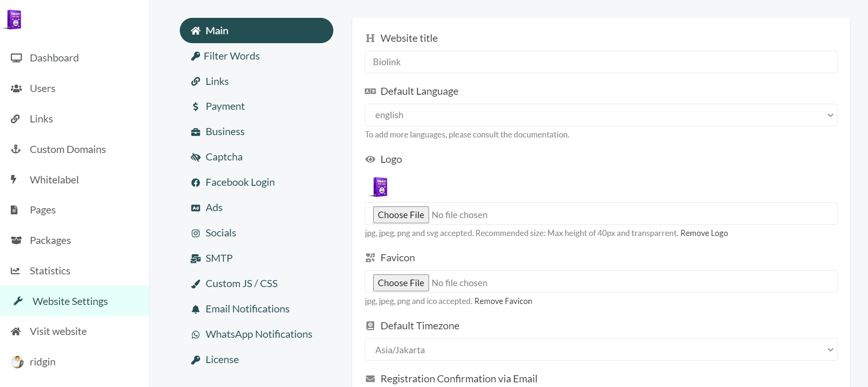Click the Website title input field
The image size is (868, 387).
click(x=600, y=62)
